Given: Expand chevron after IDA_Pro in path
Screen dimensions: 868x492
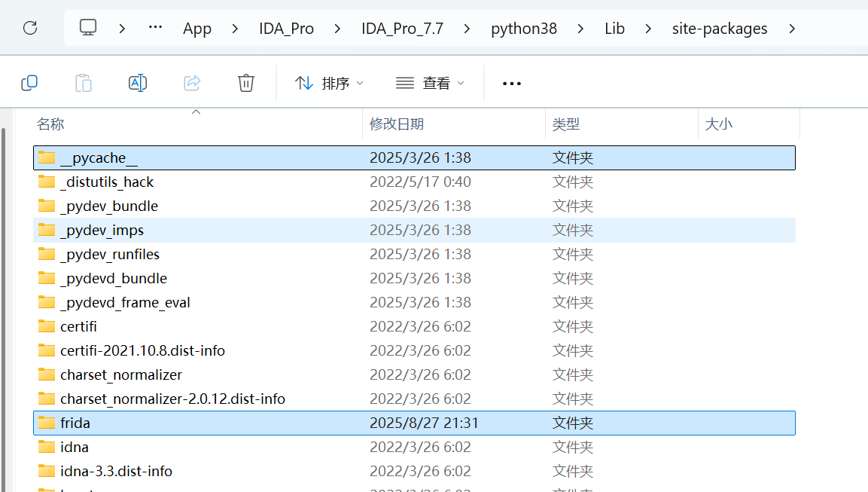Looking at the screenshot, I should [338, 29].
